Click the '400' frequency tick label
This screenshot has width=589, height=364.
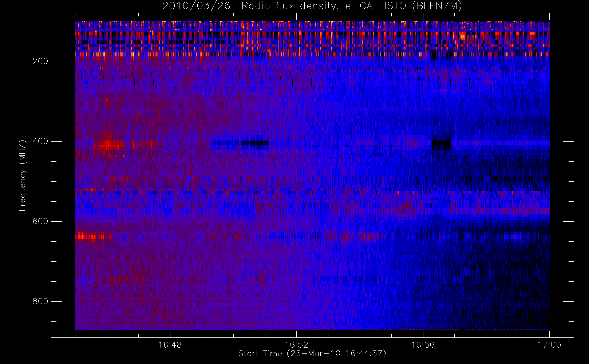pyautogui.click(x=40, y=141)
